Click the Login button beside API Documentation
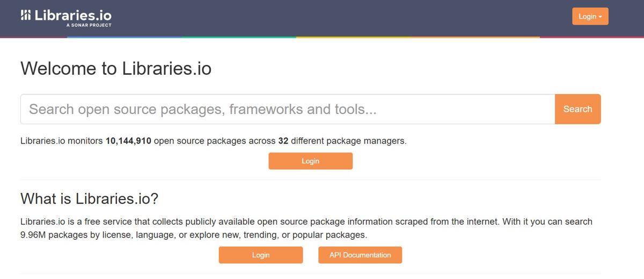The width and height of the screenshot is (644, 279). [260, 255]
